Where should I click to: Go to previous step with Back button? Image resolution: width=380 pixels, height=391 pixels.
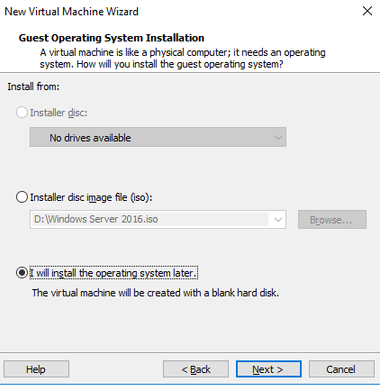pos(196,369)
